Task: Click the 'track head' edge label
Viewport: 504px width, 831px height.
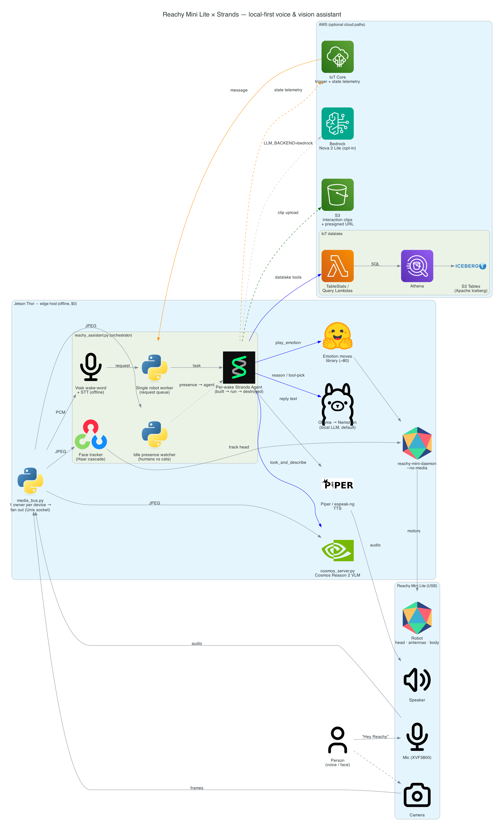Action: pos(239,447)
